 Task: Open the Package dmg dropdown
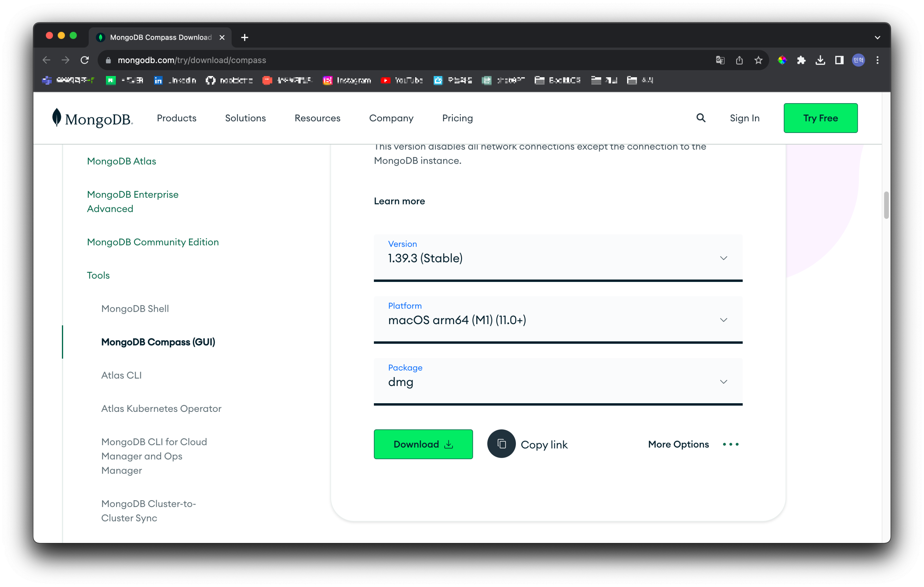[558, 381]
